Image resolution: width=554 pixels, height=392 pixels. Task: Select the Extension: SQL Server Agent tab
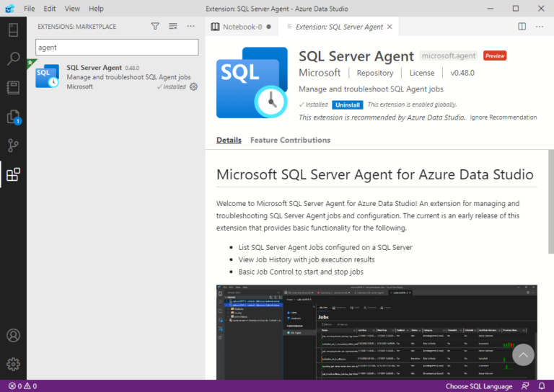(338, 27)
